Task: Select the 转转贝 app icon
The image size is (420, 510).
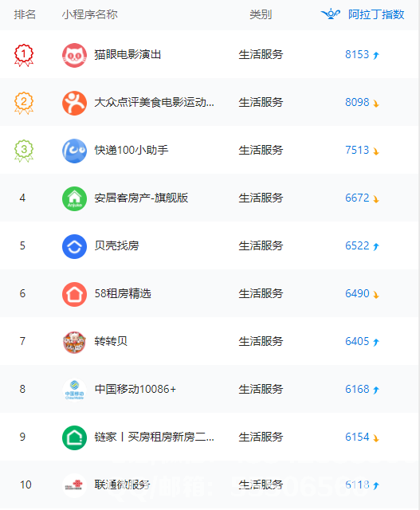Action: [x=74, y=342]
